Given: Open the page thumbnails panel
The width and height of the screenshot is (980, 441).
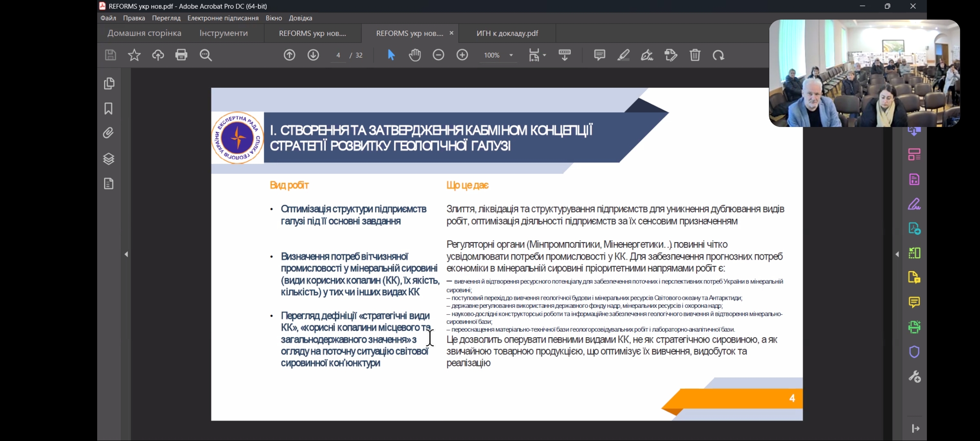Looking at the screenshot, I should coord(109,83).
